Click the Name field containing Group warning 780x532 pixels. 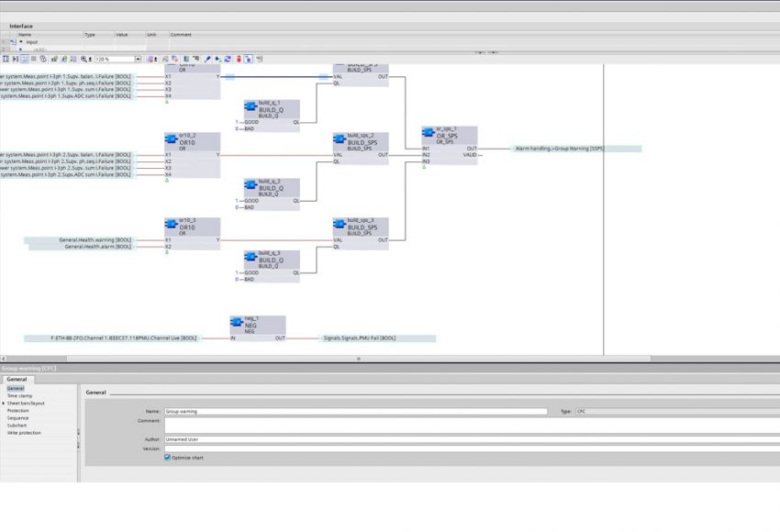(x=355, y=412)
